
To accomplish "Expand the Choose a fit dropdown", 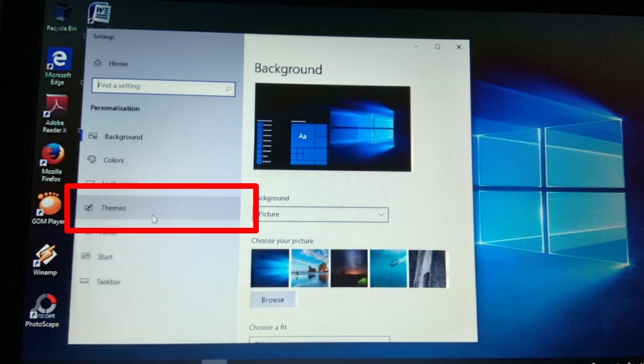I will coord(320,341).
